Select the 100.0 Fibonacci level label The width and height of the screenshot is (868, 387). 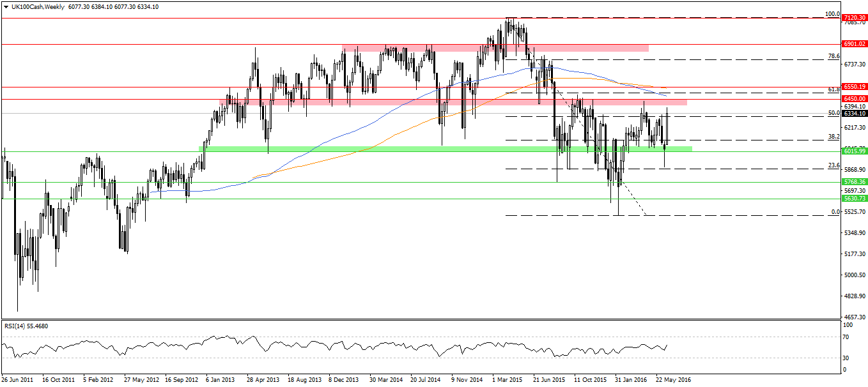point(830,14)
